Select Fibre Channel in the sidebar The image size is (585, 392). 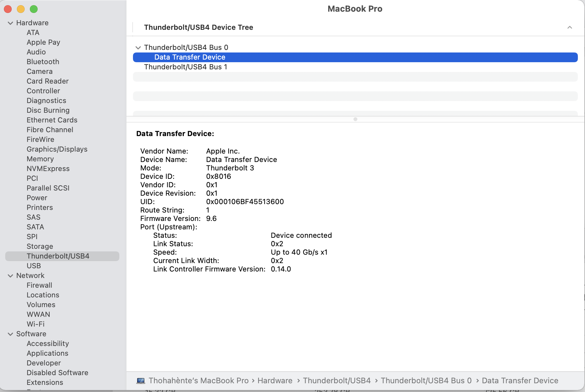[x=50, y=130]
